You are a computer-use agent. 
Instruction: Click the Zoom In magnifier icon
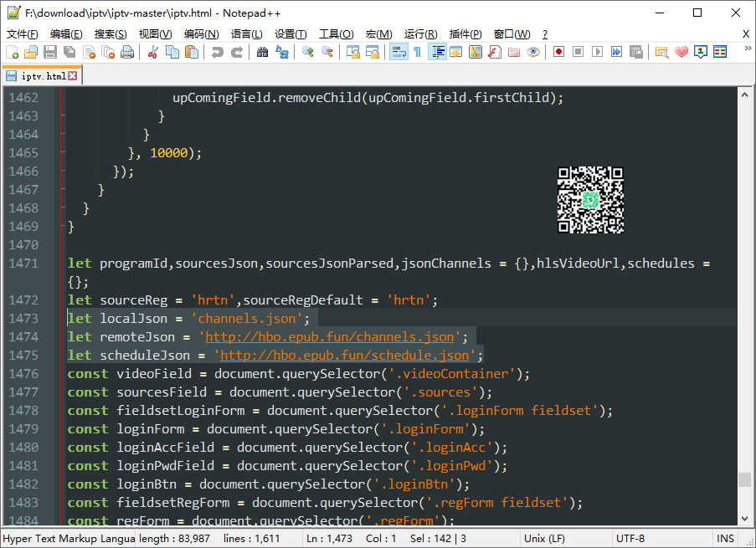point(308,52)
